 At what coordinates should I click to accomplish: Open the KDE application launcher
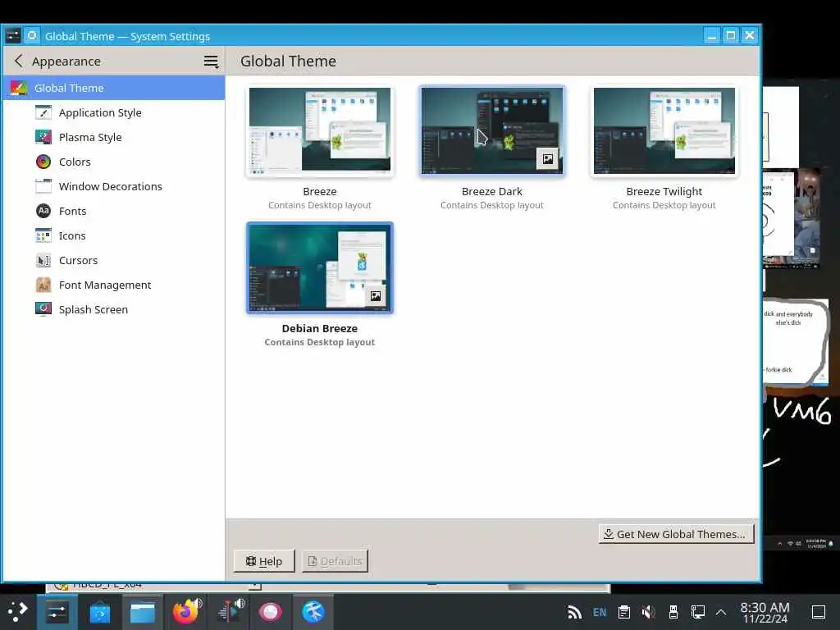18,612
